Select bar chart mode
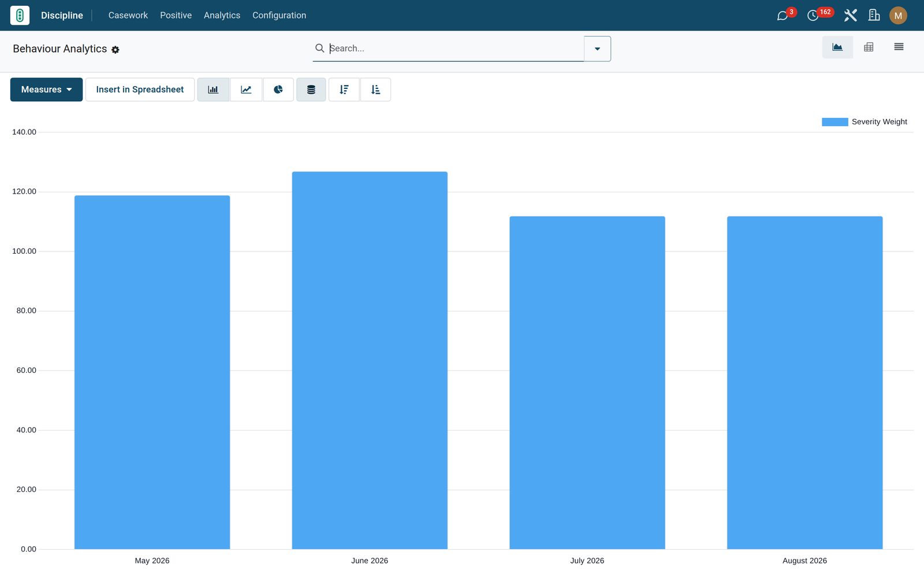 [x=213, y=90]
